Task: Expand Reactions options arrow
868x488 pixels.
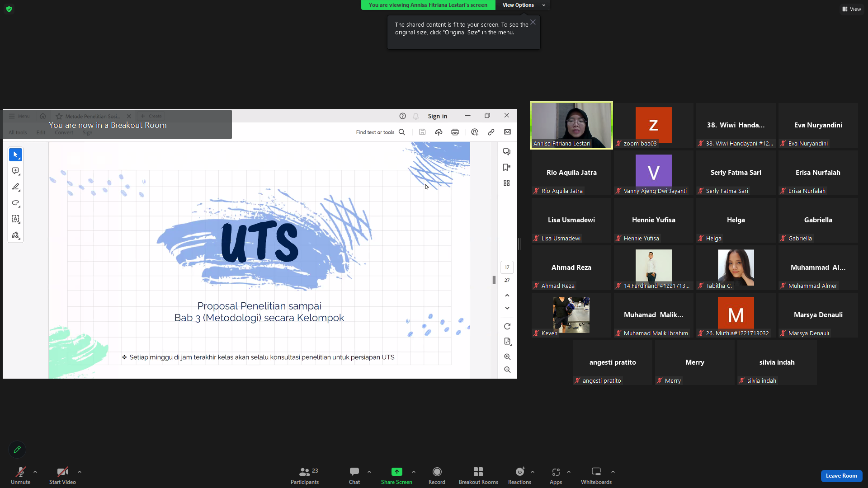Action: click(x=533, y=472)
